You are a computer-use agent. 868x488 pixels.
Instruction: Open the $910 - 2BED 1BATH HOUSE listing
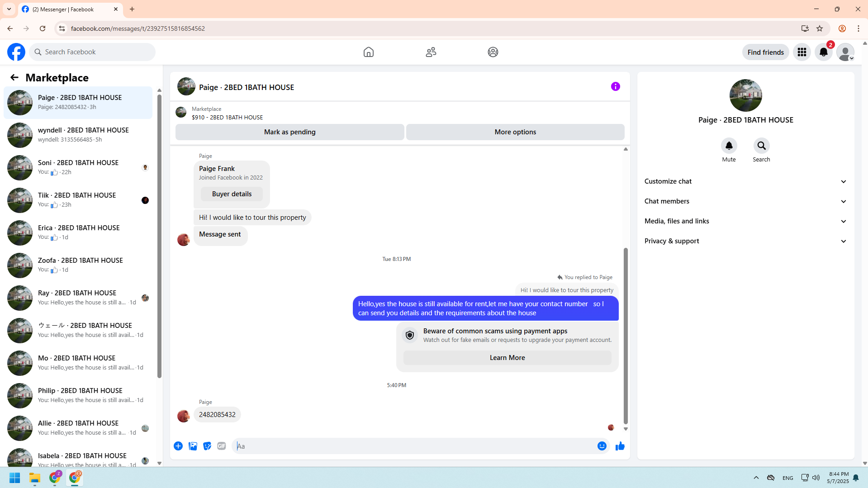[227, 117]
